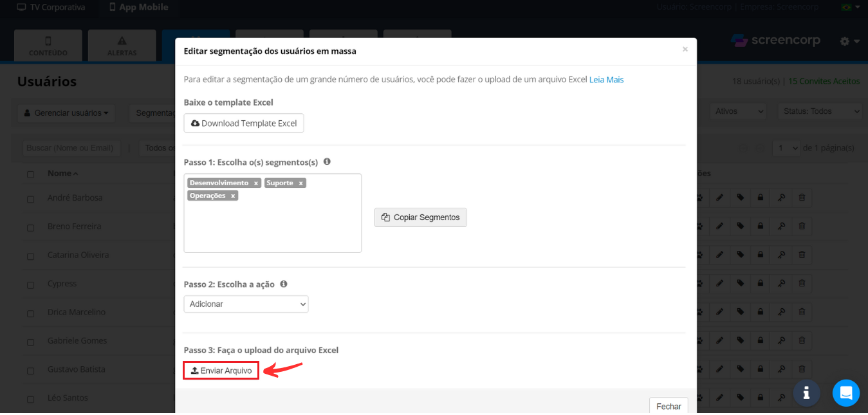Viewport: 868px width, 415px height.
Task: Remove the Suporte segment tag
Action: pyautogui.click(x=300, y=183)
